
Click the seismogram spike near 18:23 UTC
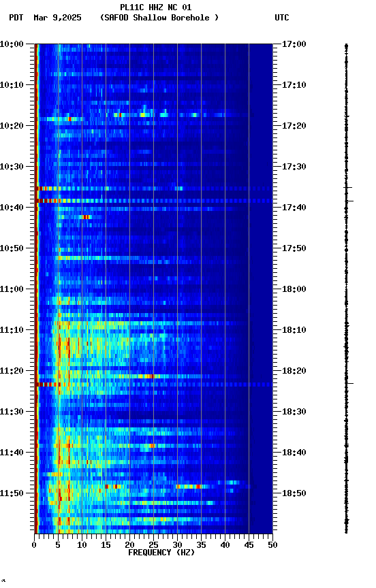point(349,384)
